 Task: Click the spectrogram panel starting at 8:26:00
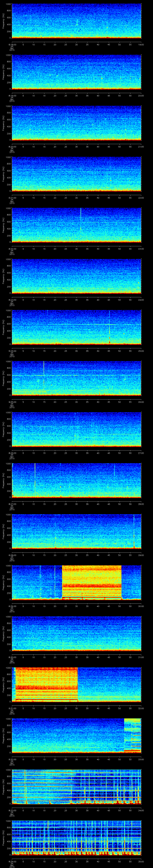tap(77, 429)
